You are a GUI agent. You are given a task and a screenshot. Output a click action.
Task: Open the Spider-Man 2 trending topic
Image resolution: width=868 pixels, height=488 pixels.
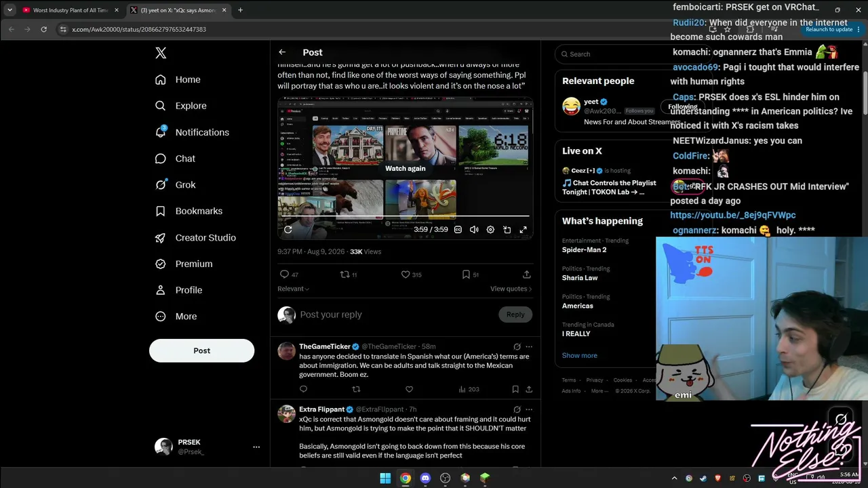pos(585,249)
